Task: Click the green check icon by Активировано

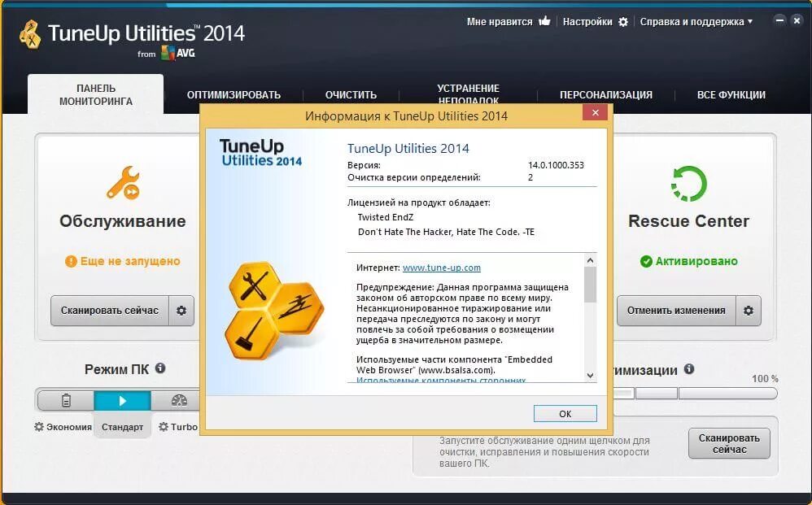Action: (646, 261)
